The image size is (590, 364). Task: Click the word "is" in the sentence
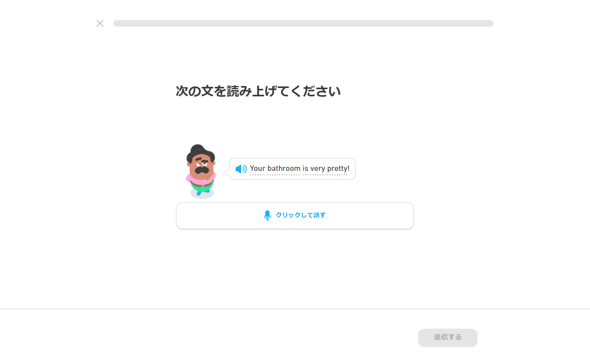tap(305, 169)
